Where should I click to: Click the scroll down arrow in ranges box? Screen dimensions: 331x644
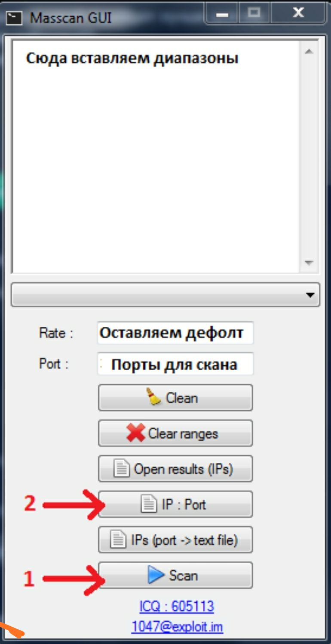click(309, 262)
